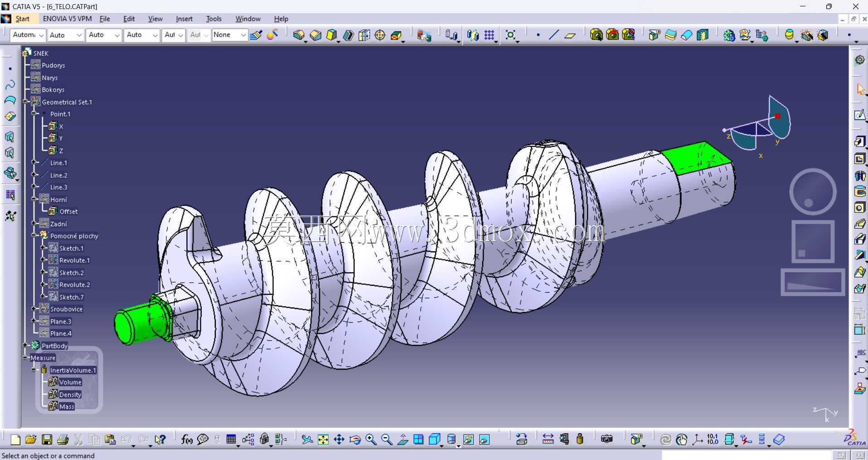Click the Rectangular Pattern grid icon
The width and height of the screenshot is (868, 460).
coord(489,35)
